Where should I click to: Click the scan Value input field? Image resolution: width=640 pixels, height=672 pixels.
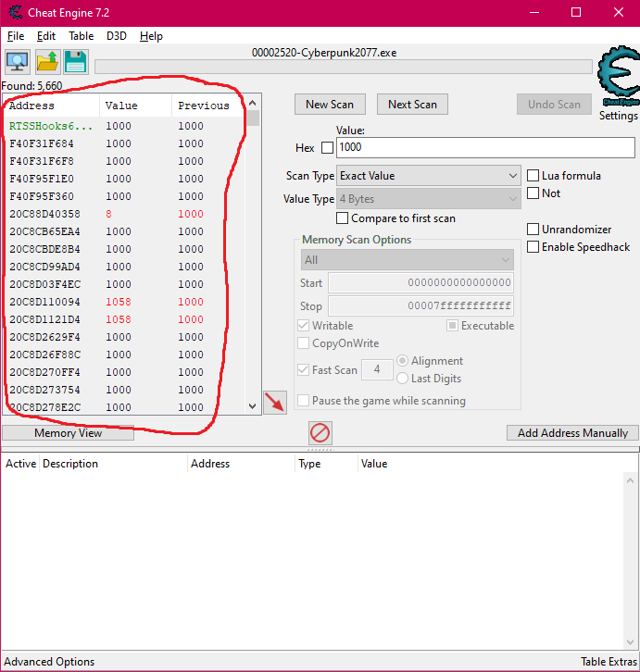point(485,147)
